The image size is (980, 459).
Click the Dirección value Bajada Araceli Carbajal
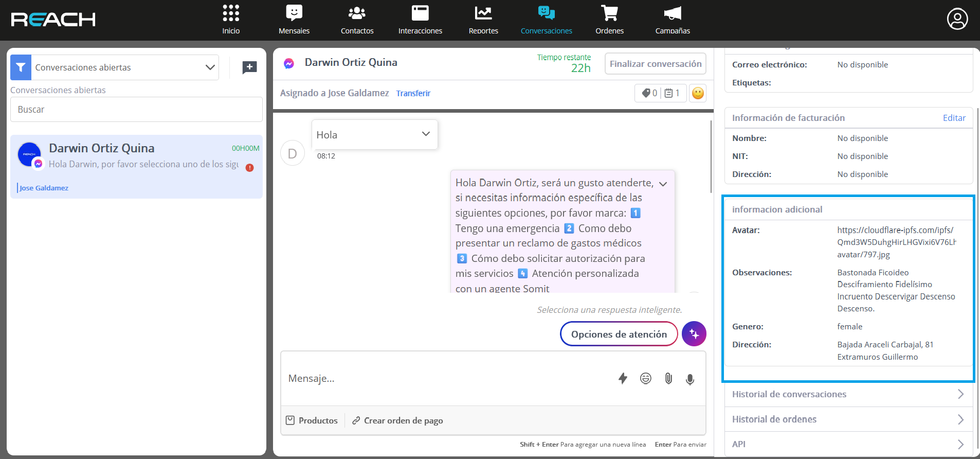pos(885,350)
